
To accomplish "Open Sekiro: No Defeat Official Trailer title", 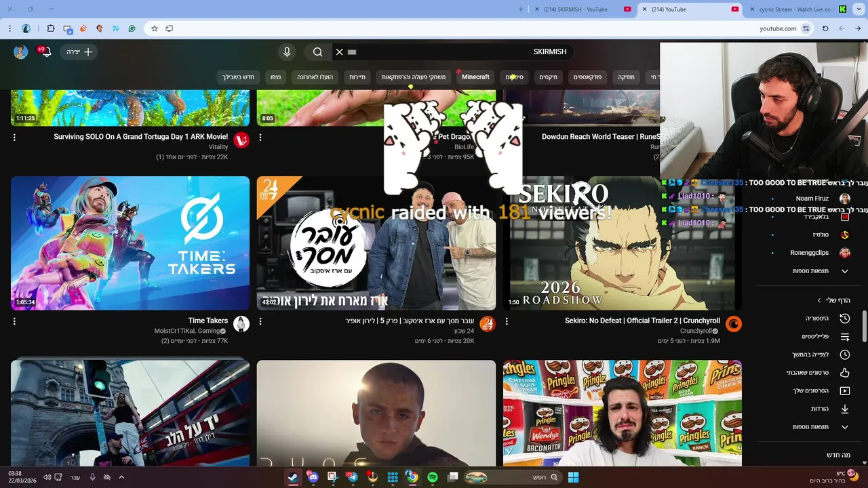I will 642,321.
